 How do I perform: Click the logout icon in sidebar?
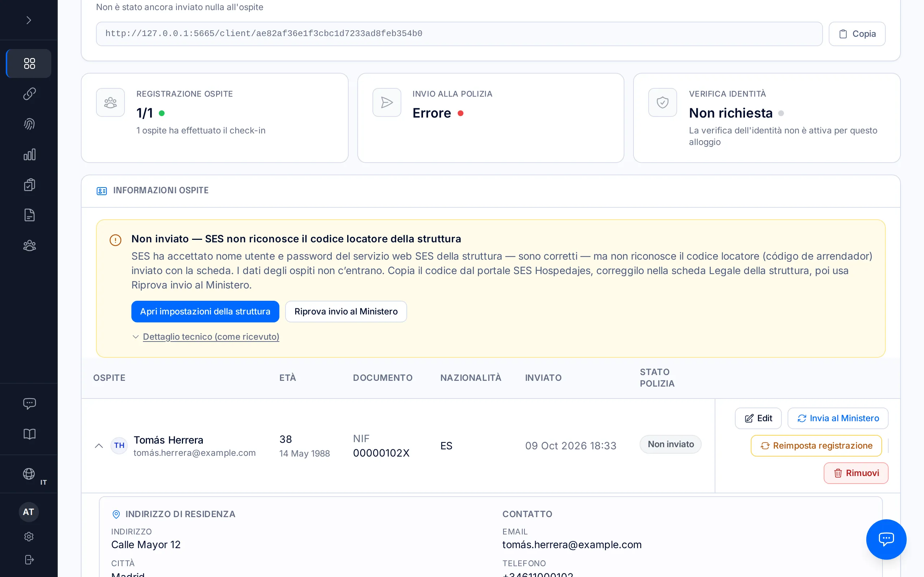click(29, 559)
